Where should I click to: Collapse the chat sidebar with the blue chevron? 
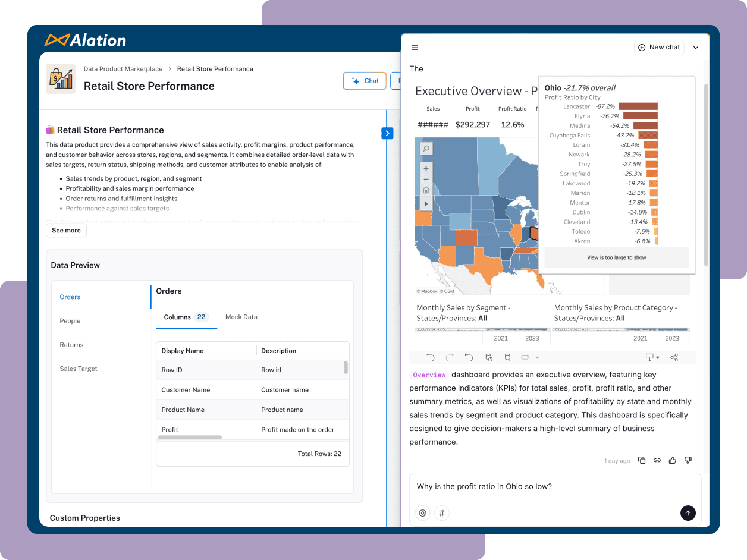[388, 133]
